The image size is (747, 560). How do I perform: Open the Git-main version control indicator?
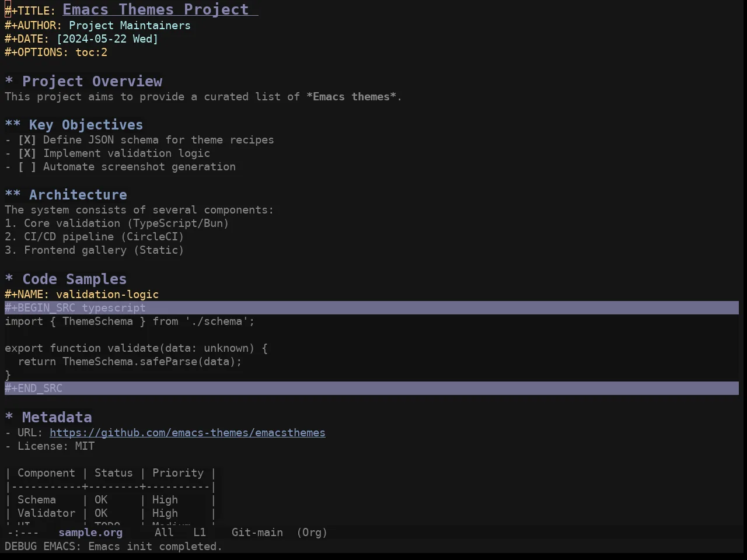pyautogui.click(x=257, y=533)
